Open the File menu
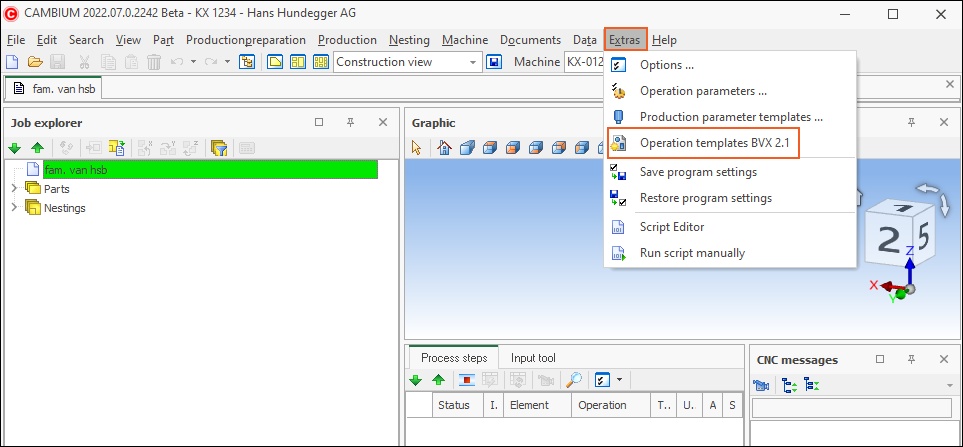Image resolution: width=963 pixels, height=447 pixels. (x=16, y=40)
